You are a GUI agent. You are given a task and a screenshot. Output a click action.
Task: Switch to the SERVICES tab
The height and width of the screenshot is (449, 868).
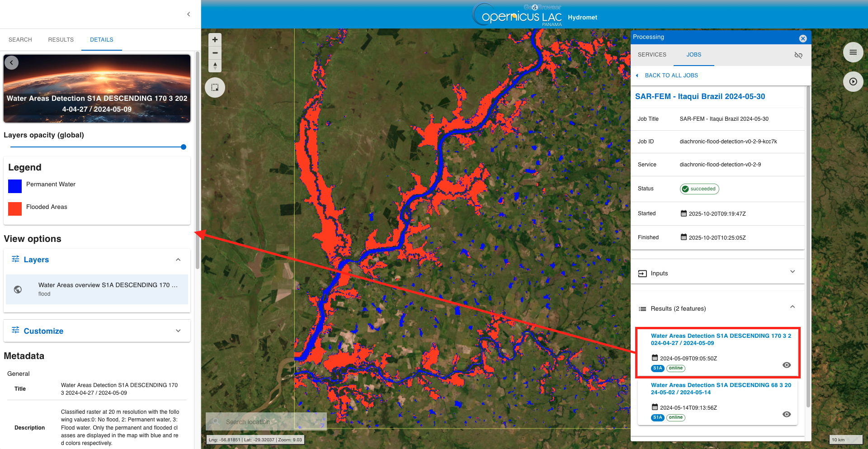[x=652, y=55]
